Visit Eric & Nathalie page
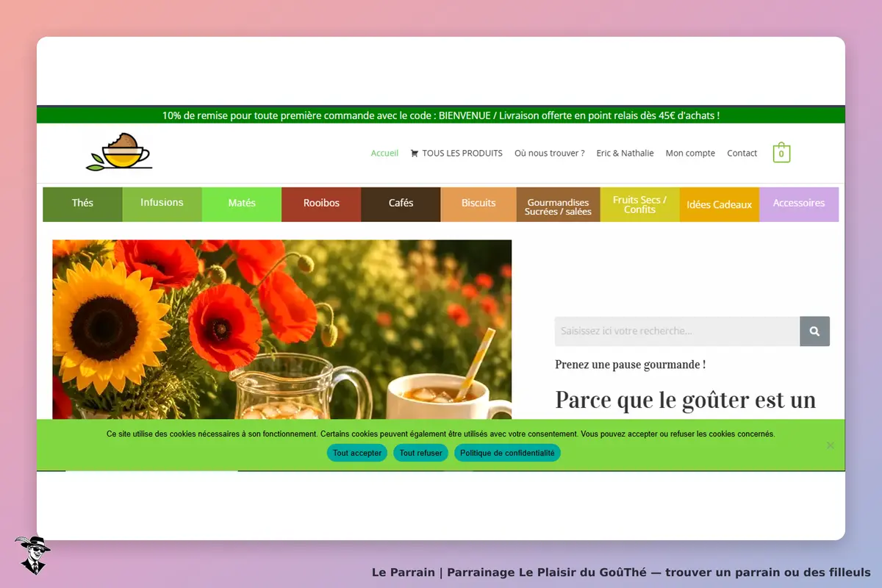The image size is (882, 588). click(x=625, y=153)
